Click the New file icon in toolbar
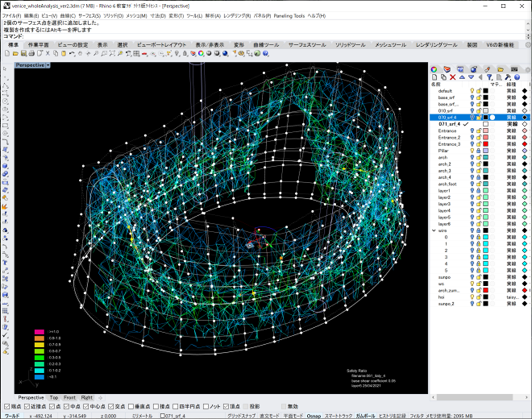532x419 pixels. 7,54
